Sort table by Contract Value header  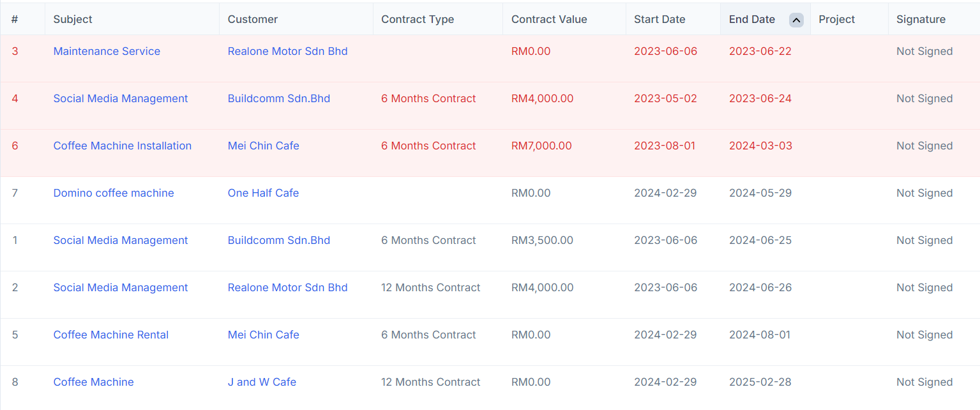pos(549,19)
